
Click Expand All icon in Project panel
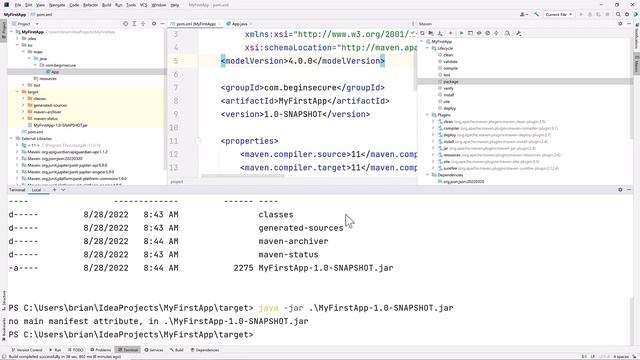pyautogui.click(x=134, y=24)
